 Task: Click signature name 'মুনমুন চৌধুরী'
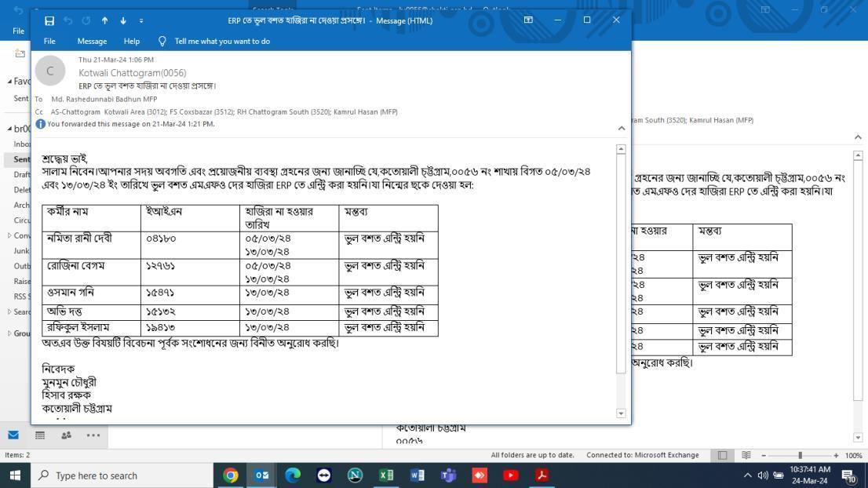[x=69, y=382]
